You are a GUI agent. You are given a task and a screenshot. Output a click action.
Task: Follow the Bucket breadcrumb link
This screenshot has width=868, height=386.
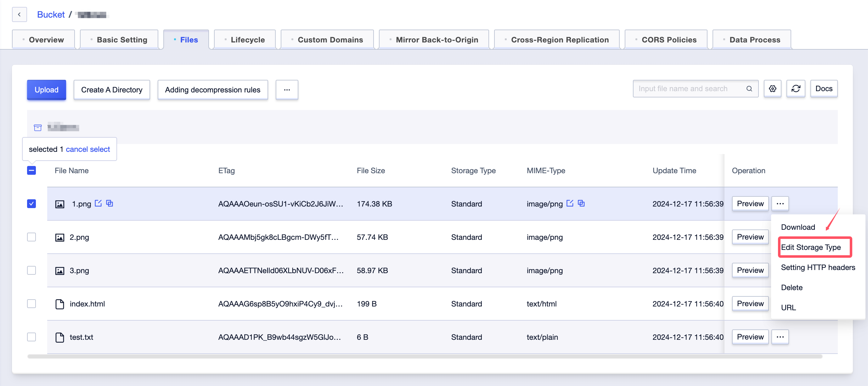pyautogui.click(x=51, y=14)
